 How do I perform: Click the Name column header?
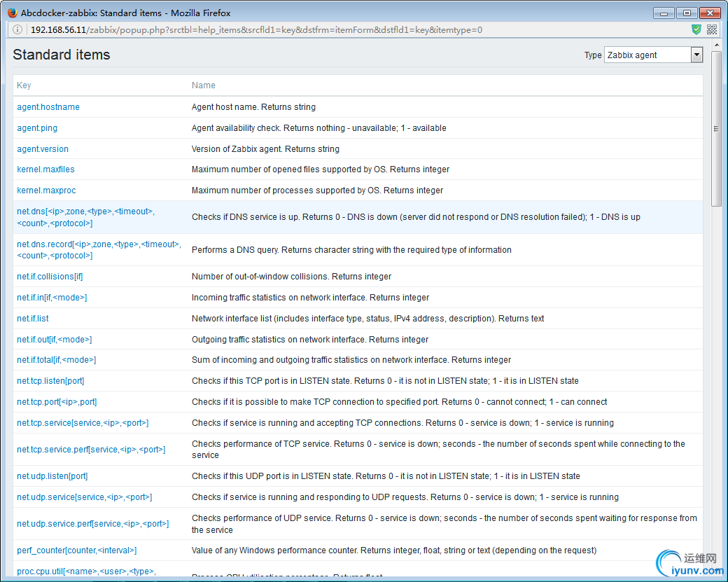204,85
